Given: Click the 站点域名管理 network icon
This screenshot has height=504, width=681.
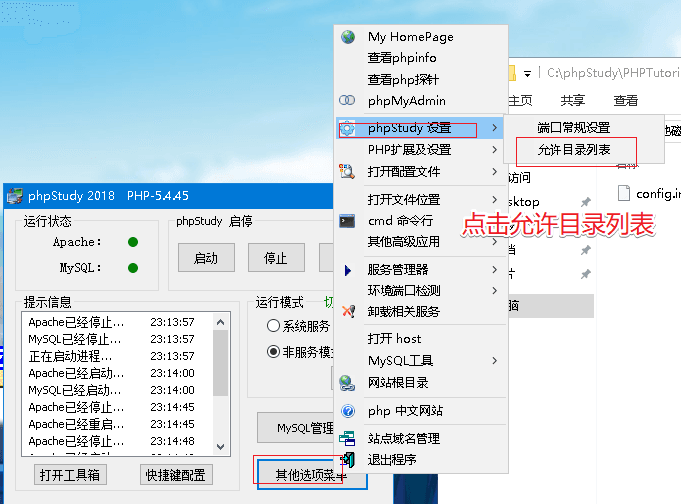Looking at the screenshot, I should point(347,438).
